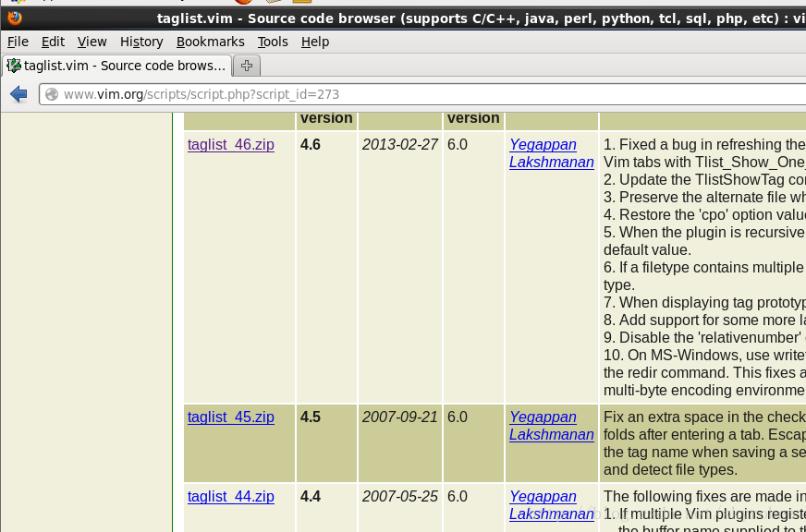Open a new tab with plus button
The width and height of the screenshot is (806, 532).
(247, 66)
